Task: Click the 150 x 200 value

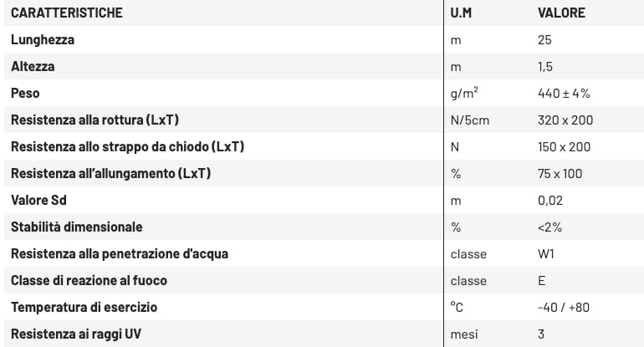Action: click(x=565, y=146)
